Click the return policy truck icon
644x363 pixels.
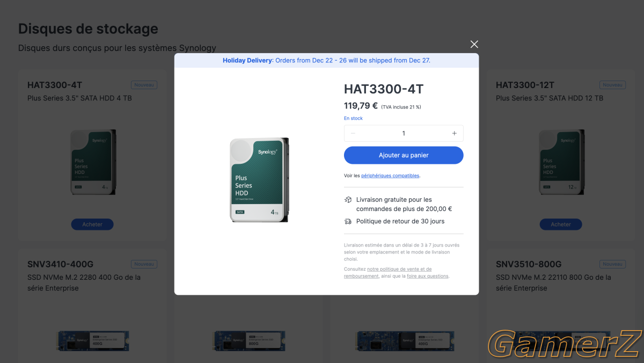click(348, 221)
